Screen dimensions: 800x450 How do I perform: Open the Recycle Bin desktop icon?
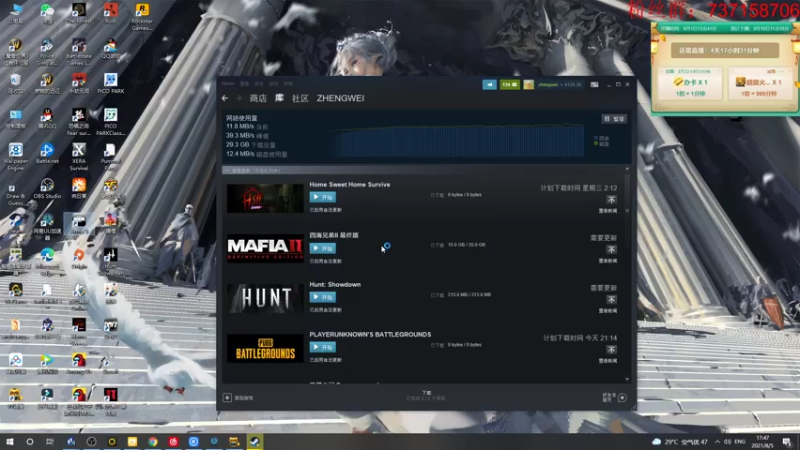(x=16, y=83)
